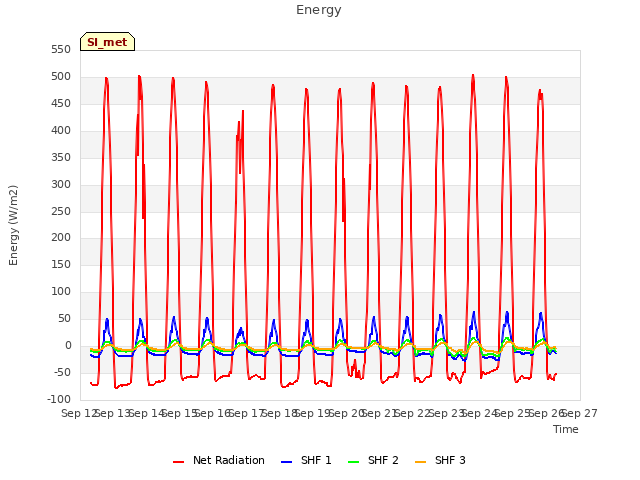Click the 0 y-axis tick label
Viewport: 640px width, 480px height.
(x=68, y=345)
